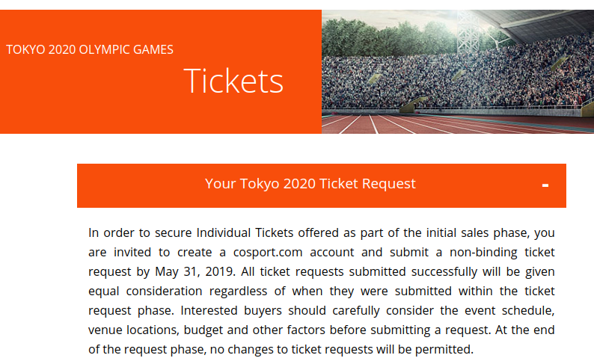Viewport: 594px width, 364px height.
Task: Select the 'TOKYO 2020 OLYMPIC GAMES' banner text
Action: pyautogui.click(x=90, y=50)
